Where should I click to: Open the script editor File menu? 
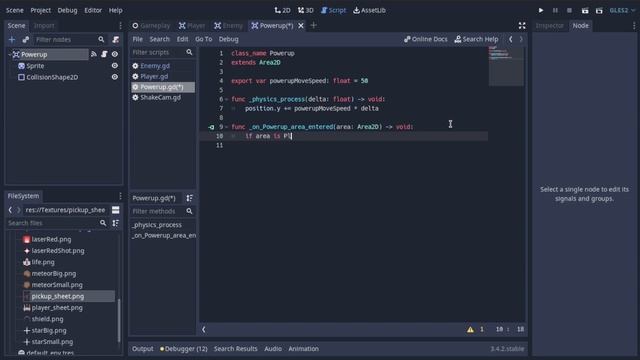pos(138,39)
